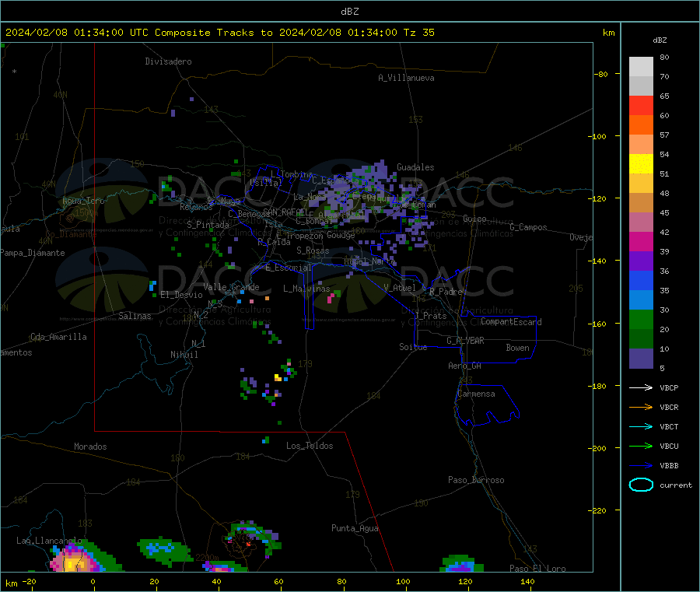This screenshot has width=700, height=592.
Task: Click the Salinas map label
Action: (135, 316)
